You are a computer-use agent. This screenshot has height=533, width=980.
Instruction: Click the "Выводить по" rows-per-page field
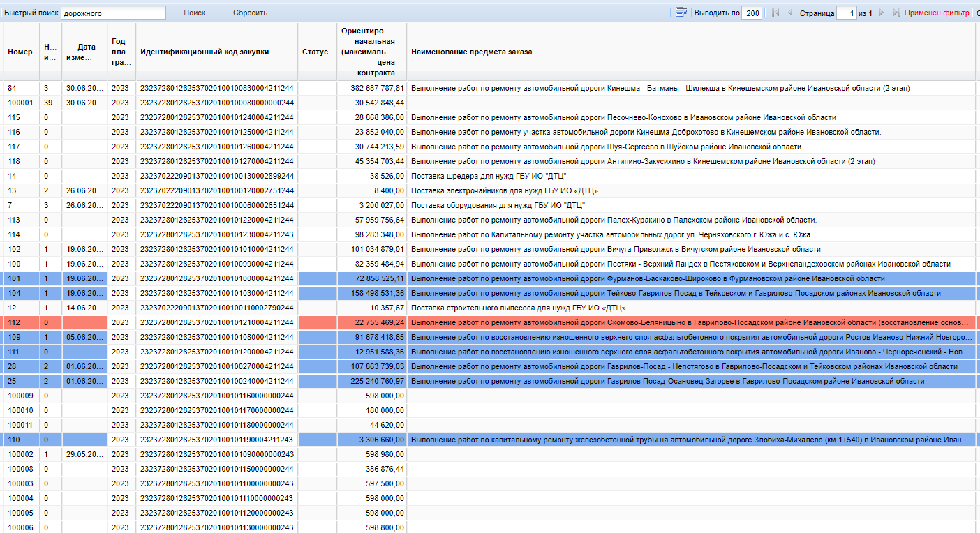pyautogui.click(x=752, y=13)
